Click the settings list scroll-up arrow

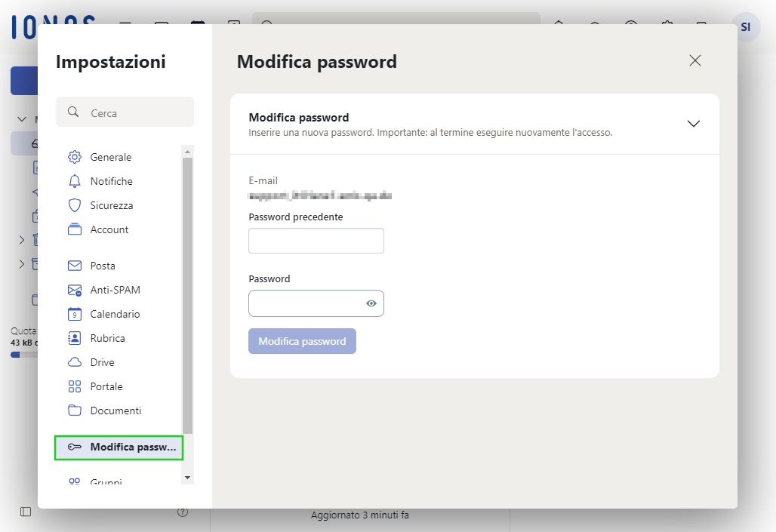click(x=187, y=152)
